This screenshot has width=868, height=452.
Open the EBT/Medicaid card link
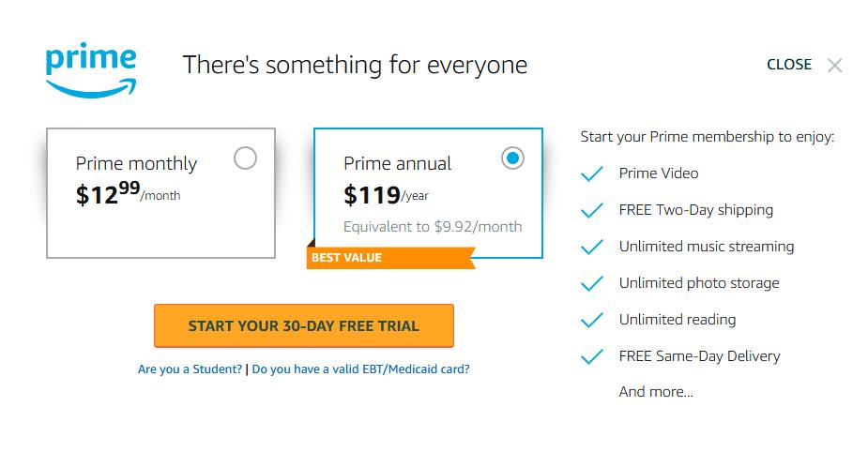click(361, 369)
